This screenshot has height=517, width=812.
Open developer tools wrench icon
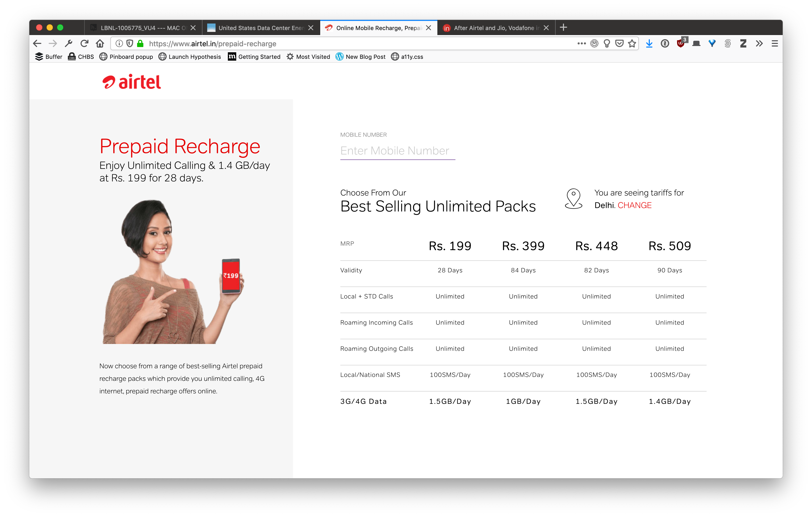69,43
